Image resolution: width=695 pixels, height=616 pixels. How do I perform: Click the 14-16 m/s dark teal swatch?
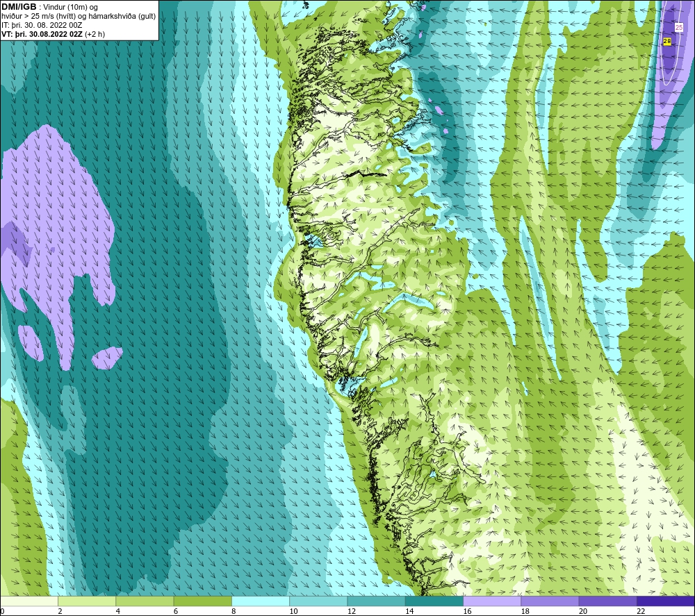(x=434, y=601)
